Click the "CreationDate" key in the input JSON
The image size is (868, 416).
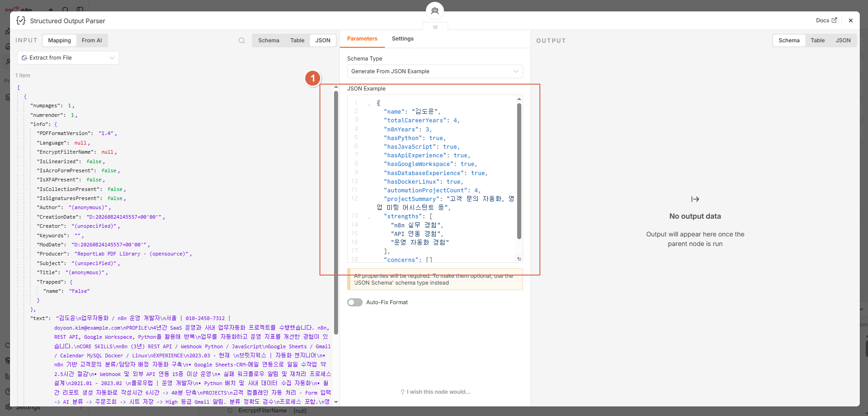[x=59, y=217]
